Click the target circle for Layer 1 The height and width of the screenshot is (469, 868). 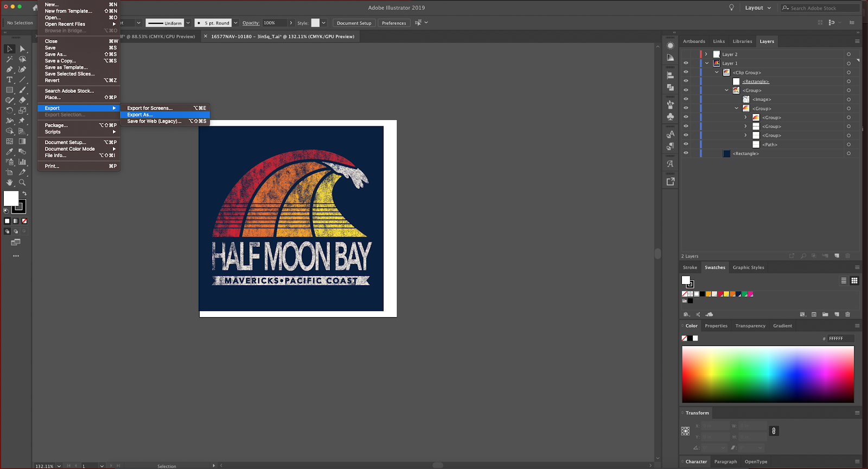click(848, 63)
